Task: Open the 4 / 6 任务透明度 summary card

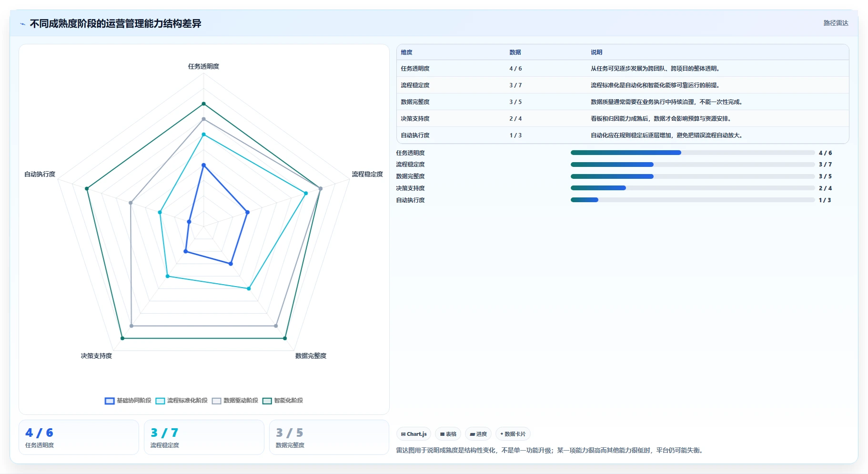Action: [79, 437]
